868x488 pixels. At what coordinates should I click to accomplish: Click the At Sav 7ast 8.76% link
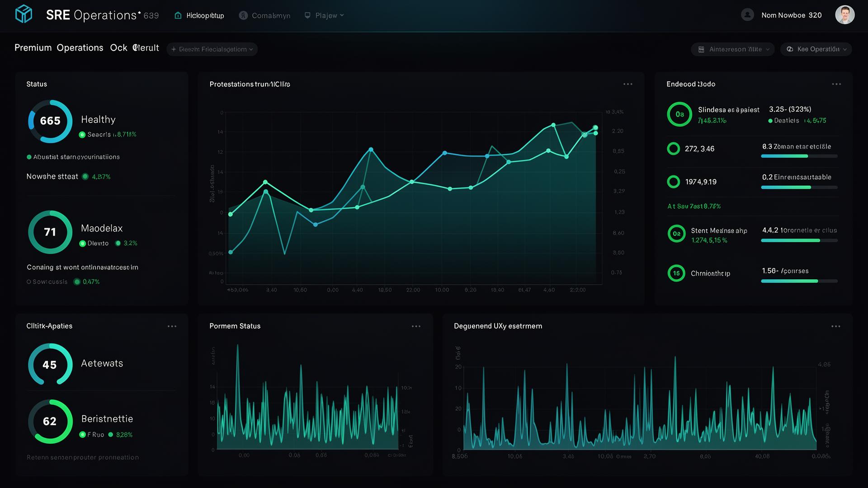click(694, 206)
